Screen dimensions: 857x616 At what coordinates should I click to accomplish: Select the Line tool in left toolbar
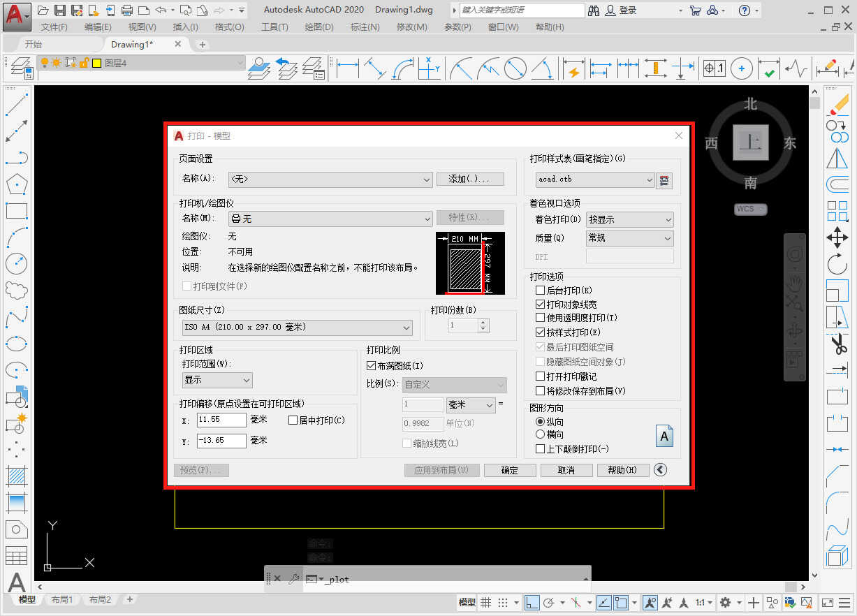coord(16,104)
